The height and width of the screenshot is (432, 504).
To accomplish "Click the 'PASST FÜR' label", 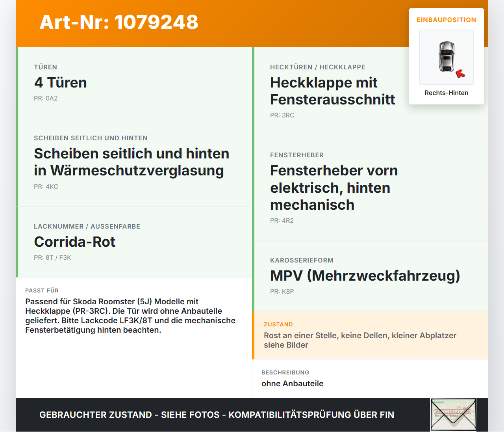I will pyautogui.click(x=42, y=291).
